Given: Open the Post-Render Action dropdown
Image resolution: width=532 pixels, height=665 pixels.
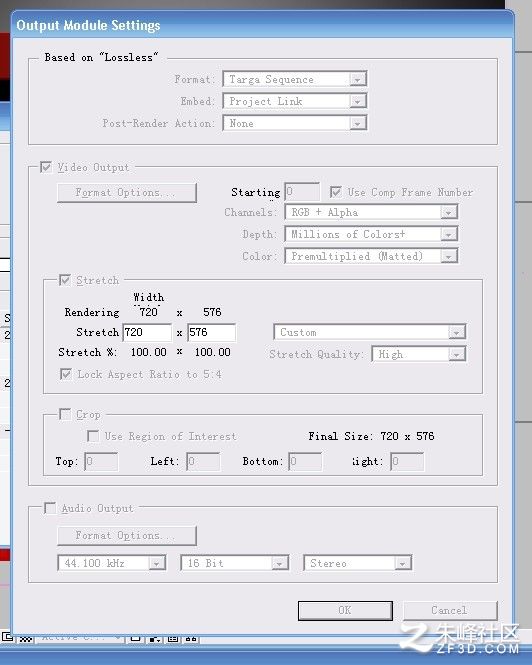Looking at the screenshot, I should (294, 123).
